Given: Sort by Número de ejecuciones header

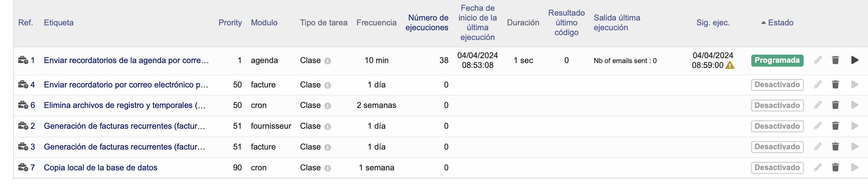Looking at the screenshot, I should pos(427,22).
